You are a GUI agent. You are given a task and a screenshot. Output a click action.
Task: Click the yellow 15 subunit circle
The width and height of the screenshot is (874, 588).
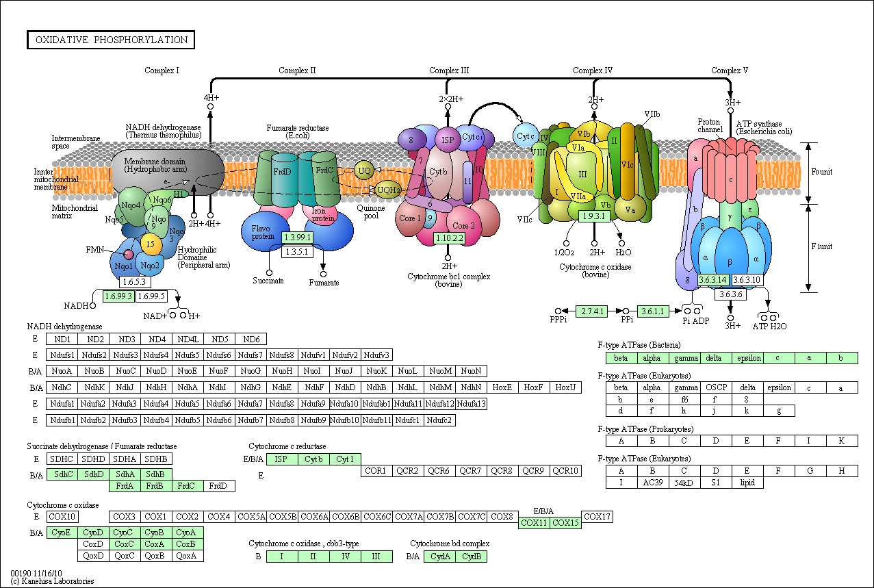[151, 242]
